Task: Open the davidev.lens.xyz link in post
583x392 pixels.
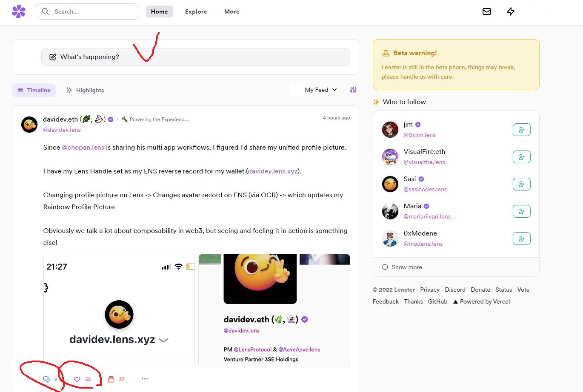Action: tap(273, 171)
